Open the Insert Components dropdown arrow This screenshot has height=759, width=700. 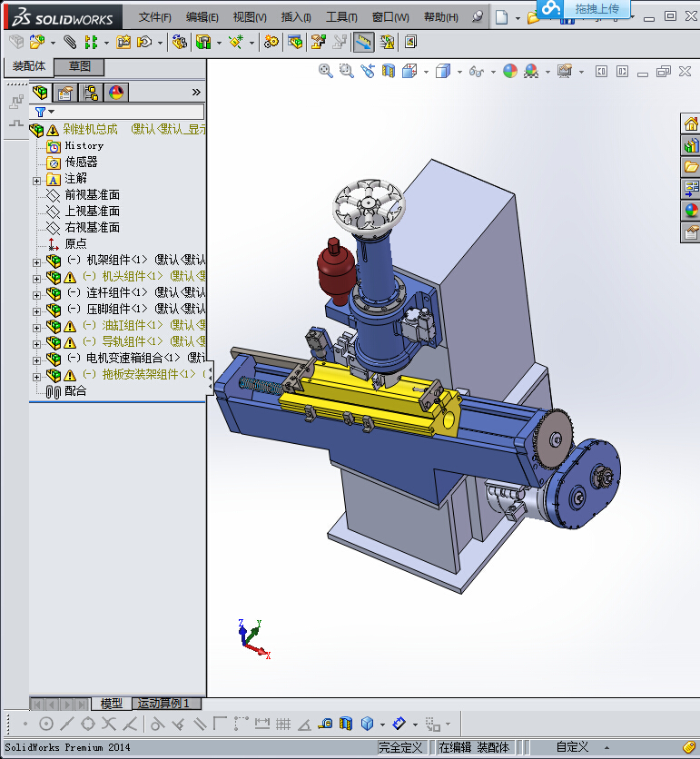click(x=53, y=43)
